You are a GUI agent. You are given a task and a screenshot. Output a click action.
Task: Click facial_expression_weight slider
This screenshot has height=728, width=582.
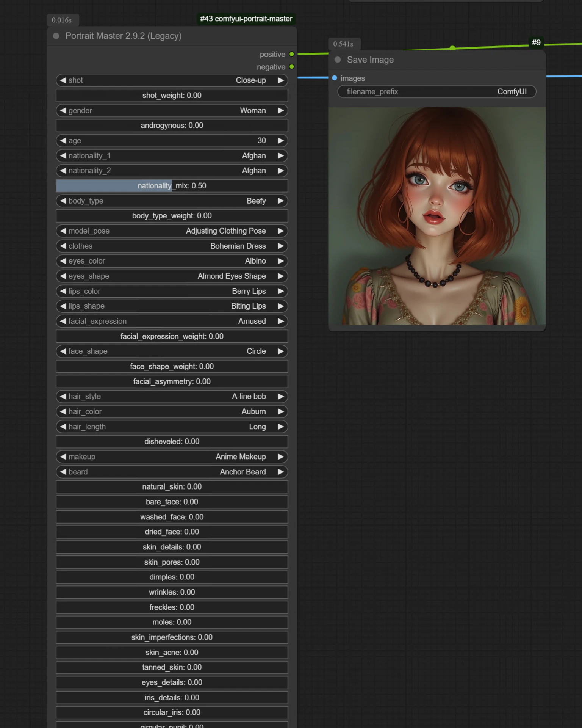point(172,336)
